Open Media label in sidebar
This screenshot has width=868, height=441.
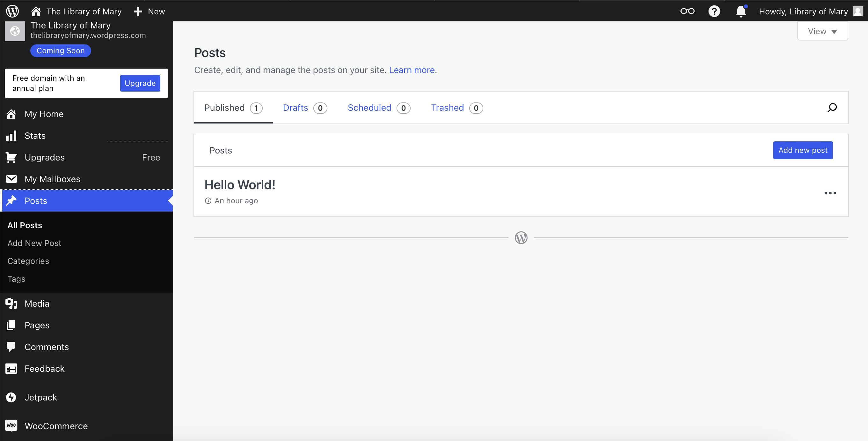coord(37,303)
